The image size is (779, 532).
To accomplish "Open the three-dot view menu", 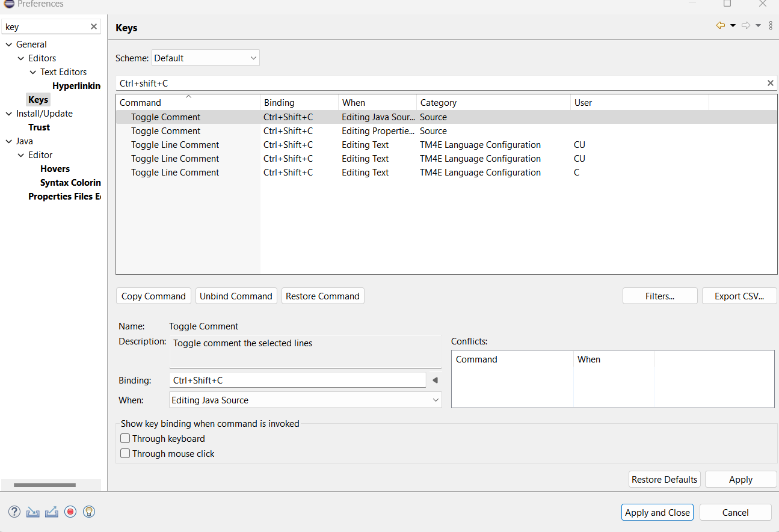I will tap(771, 25).
